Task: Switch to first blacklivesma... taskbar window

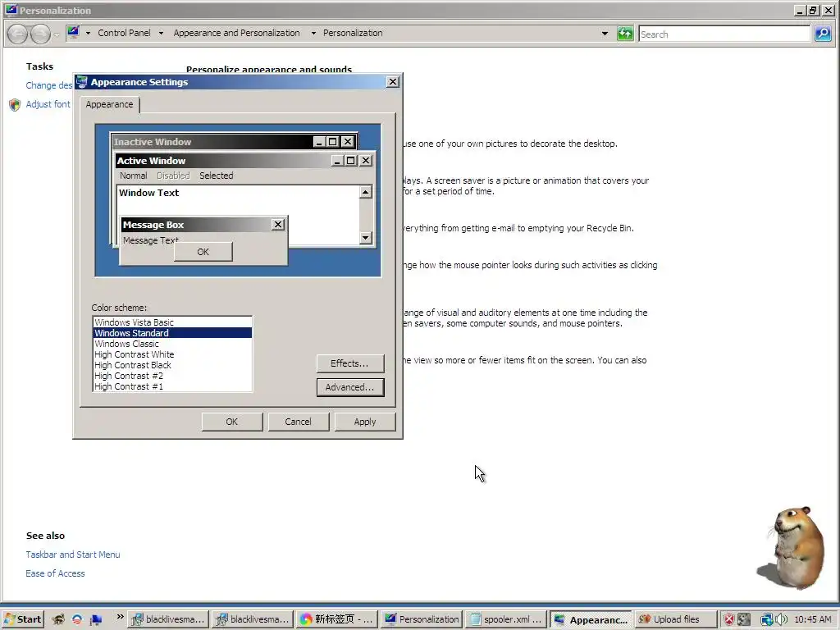Action: click(x=168, y=619)
